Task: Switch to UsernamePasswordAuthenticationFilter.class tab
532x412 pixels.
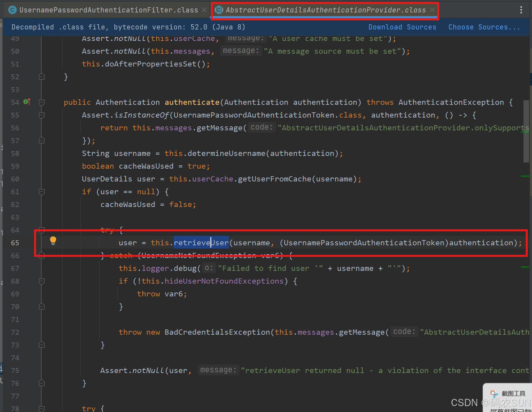Action: tap(108, 10)
